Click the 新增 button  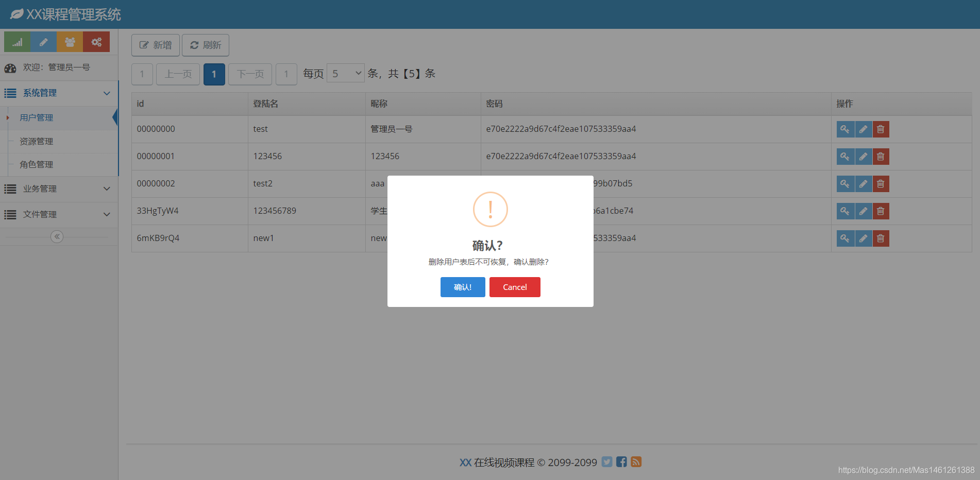coord(156,45)
